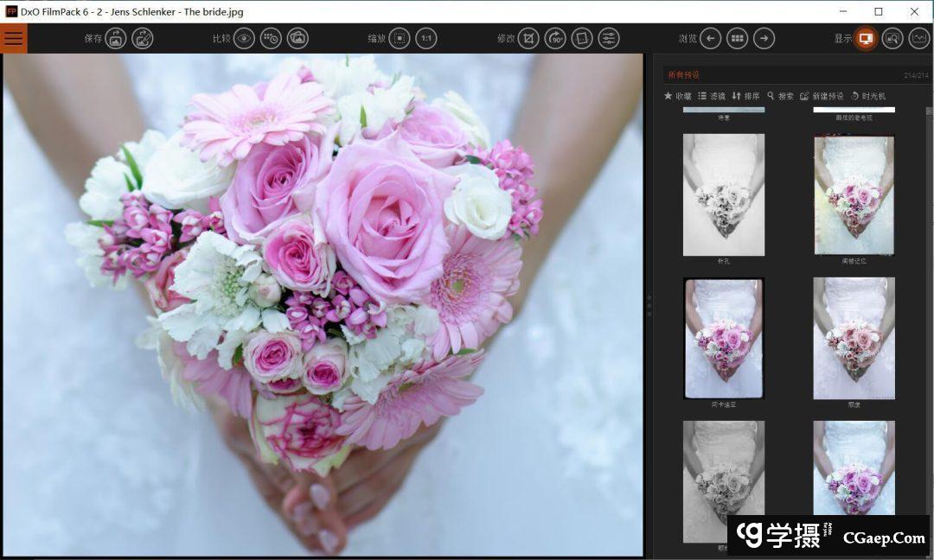Select the crop tool
Screen dimensions: 934x560
tap(529, 38)
